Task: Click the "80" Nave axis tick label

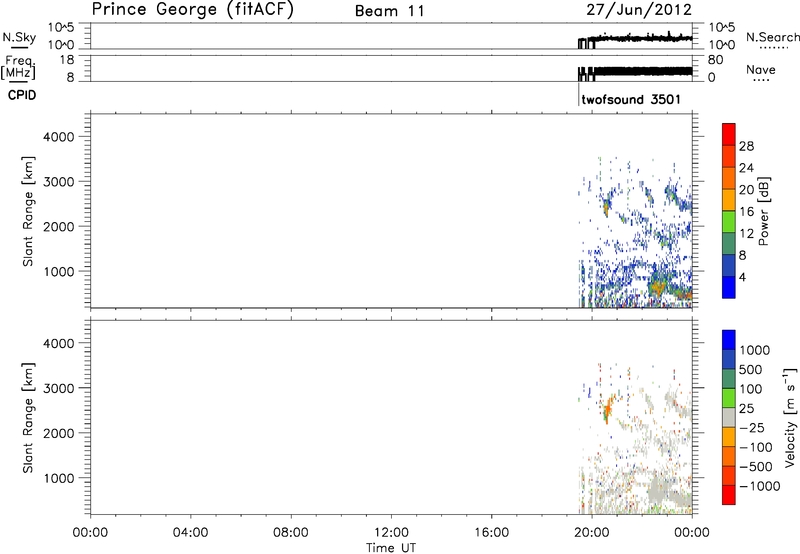Action: click(x=715, y=60)
